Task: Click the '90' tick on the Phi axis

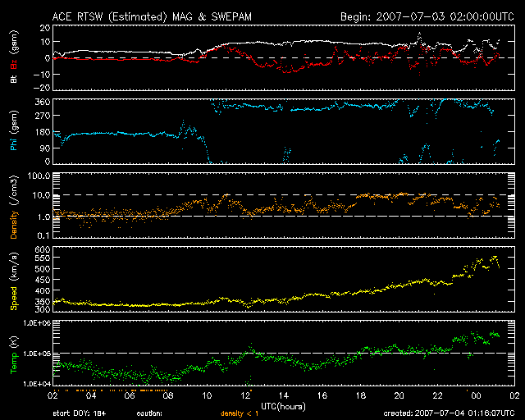Action: point(45,148)
